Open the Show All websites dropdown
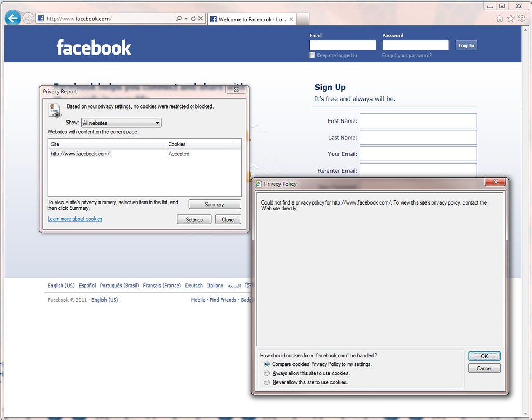Image resolution: width=532 pixels, height=420 pixels. [x=121, y=123]
